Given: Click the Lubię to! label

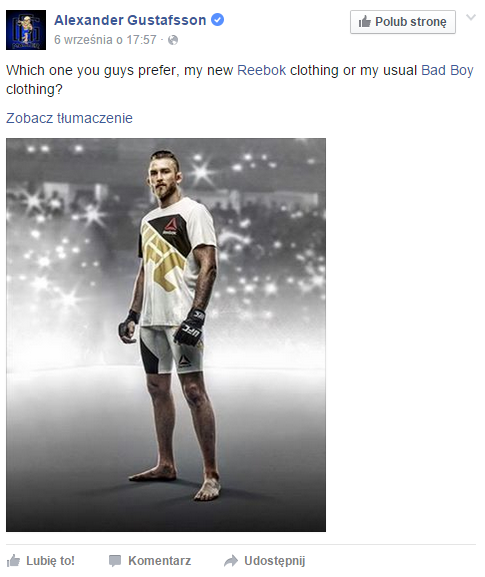Looking at the screenshot, I should tap(50, 561).
